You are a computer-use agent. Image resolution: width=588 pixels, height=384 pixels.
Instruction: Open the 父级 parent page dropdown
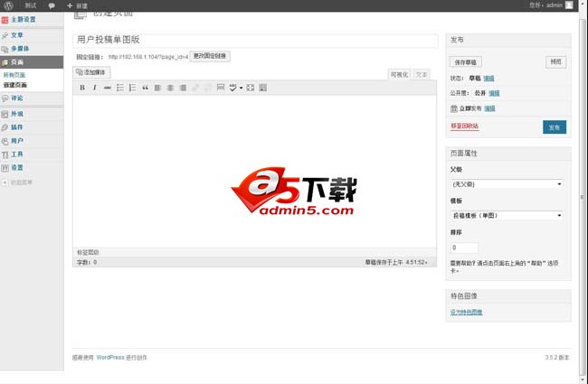(x=507, y=184)
